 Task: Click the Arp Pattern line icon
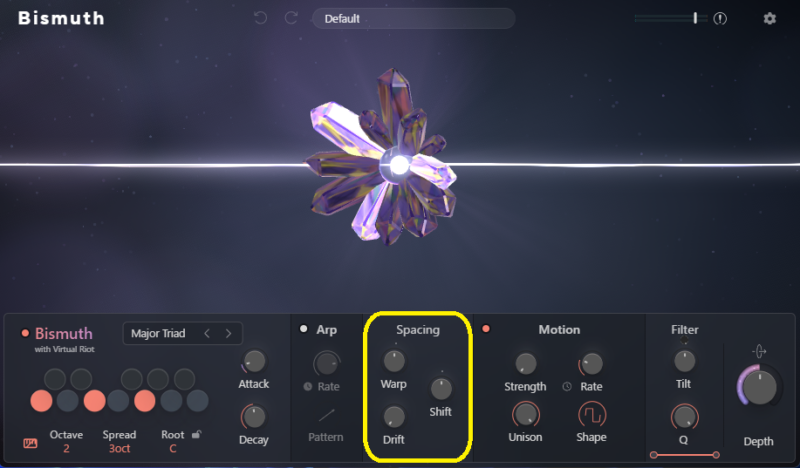[x=327, y=415]
